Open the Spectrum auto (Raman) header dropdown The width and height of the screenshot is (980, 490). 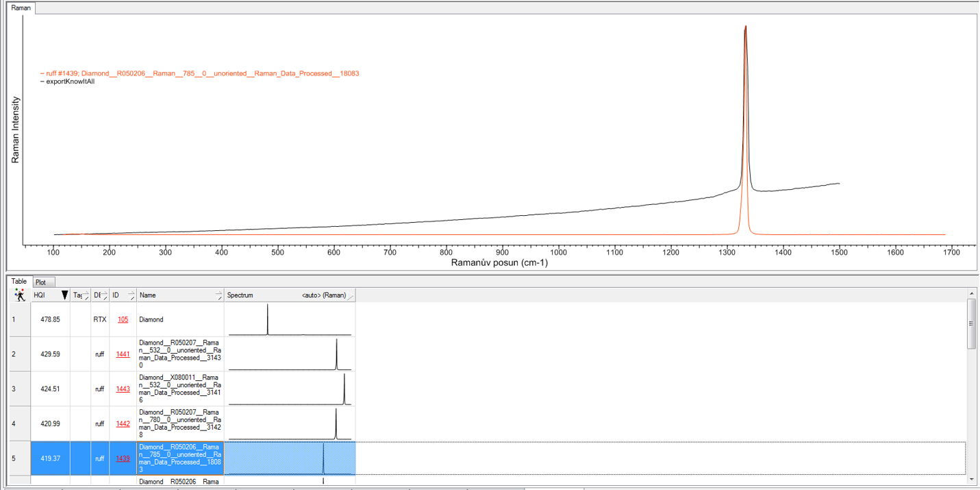[x=351, y=296]
